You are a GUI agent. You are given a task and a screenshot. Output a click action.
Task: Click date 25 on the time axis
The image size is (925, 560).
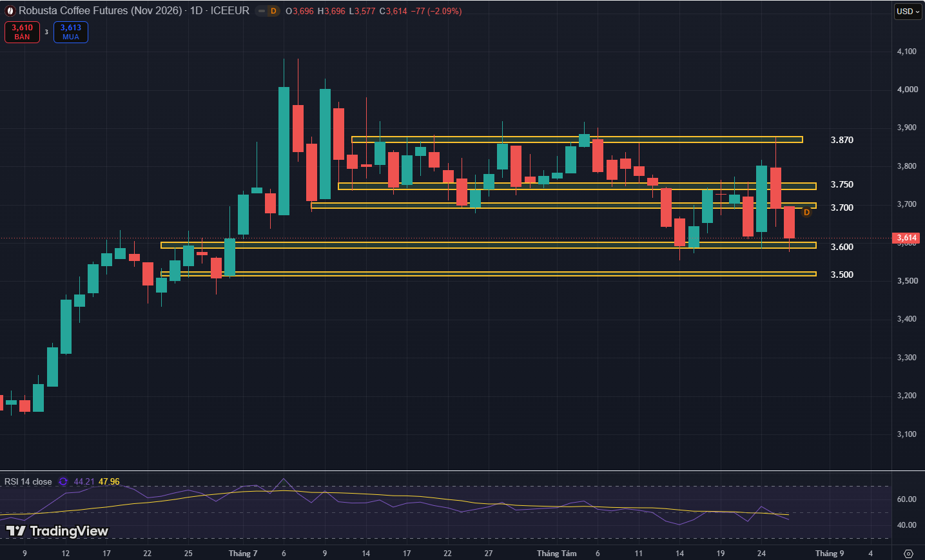click(x=188, y=554)
